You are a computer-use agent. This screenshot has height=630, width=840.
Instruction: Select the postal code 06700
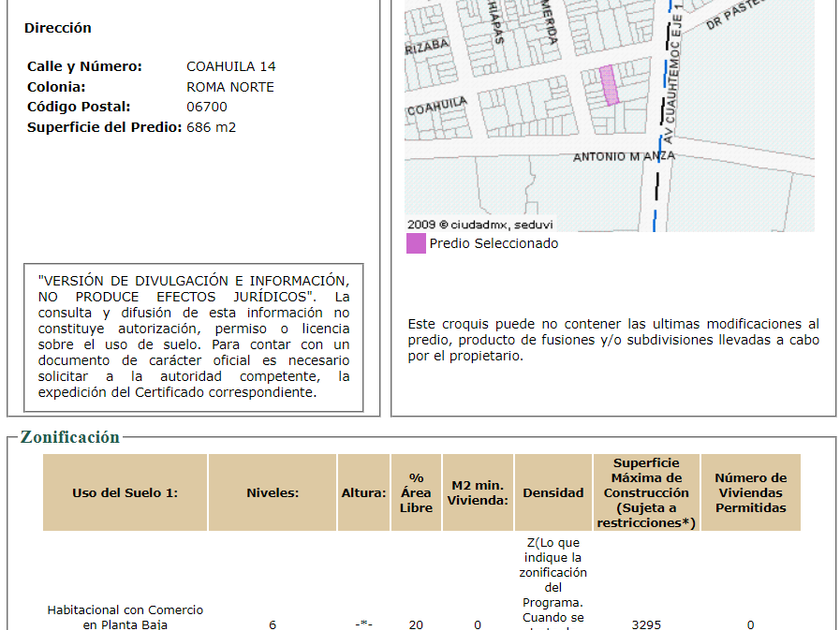(207, 107)
